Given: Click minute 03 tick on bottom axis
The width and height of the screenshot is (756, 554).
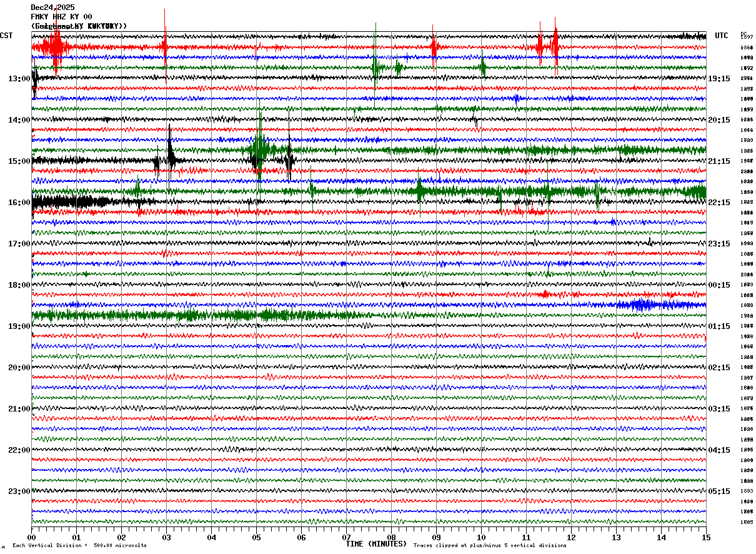Looking at the screenshot, I should tap(166, 537).
